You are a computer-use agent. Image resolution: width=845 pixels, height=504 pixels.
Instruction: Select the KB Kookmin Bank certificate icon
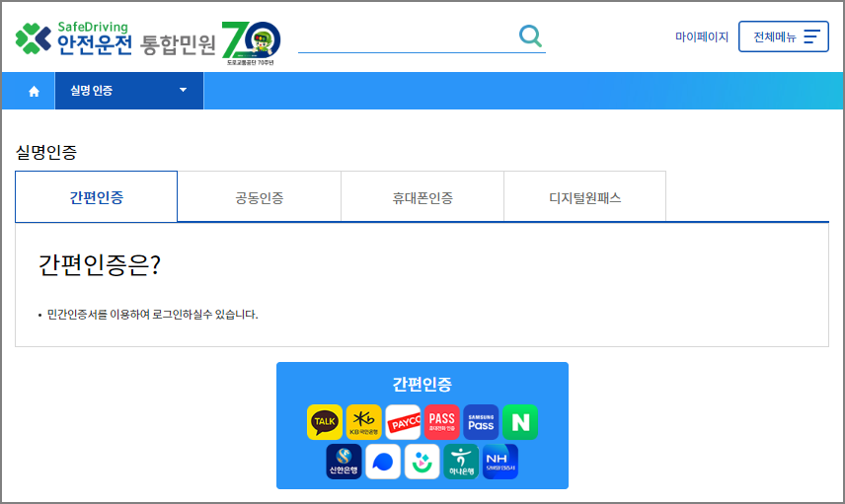click(x=363, y=422)
